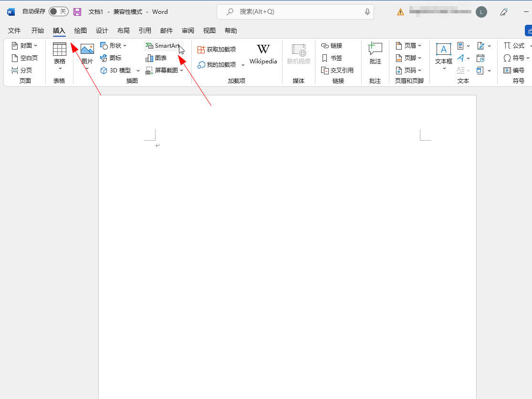The image size is (532, 399).
Task: Click in the 搜索 search box
Action: click(x=296, y=11)
